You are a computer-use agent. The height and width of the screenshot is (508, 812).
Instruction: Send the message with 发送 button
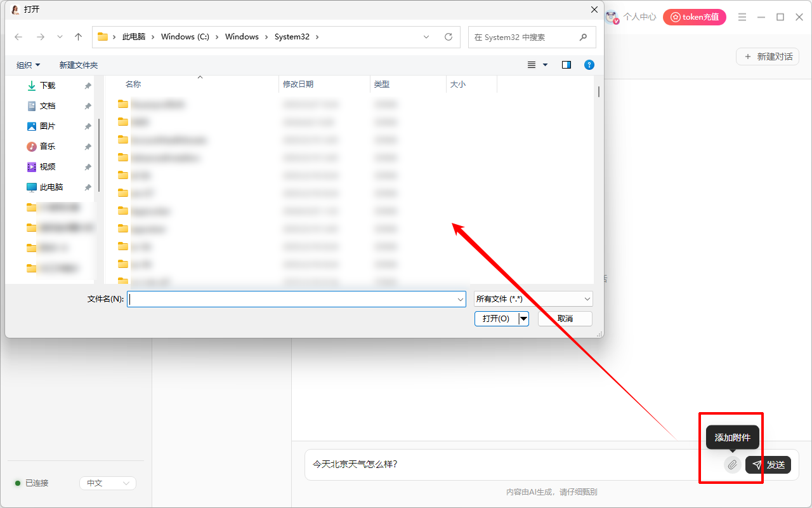tap(768, 465)
